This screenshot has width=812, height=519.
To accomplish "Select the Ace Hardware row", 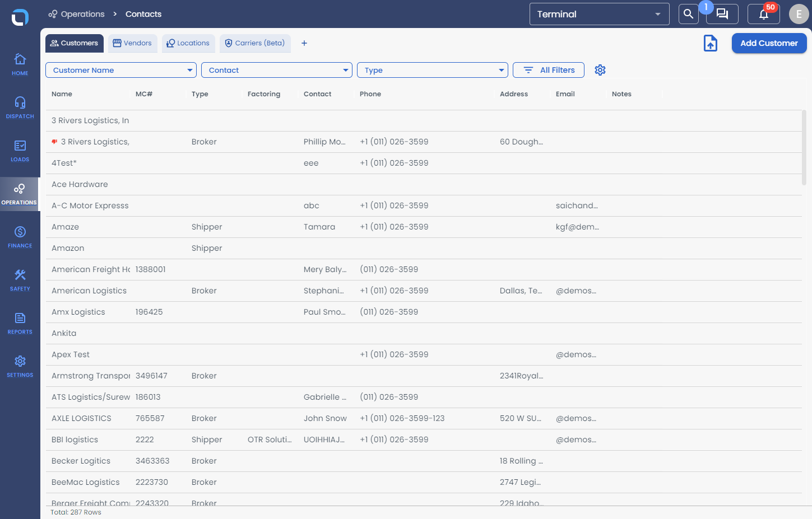I will coord(424,184).
